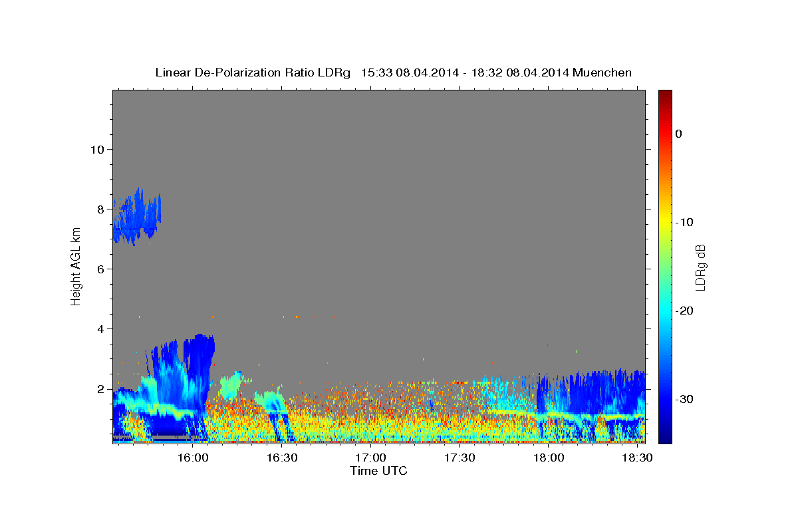
Task: Click the 18:00 time tick label
Action: tap(549, 458)
